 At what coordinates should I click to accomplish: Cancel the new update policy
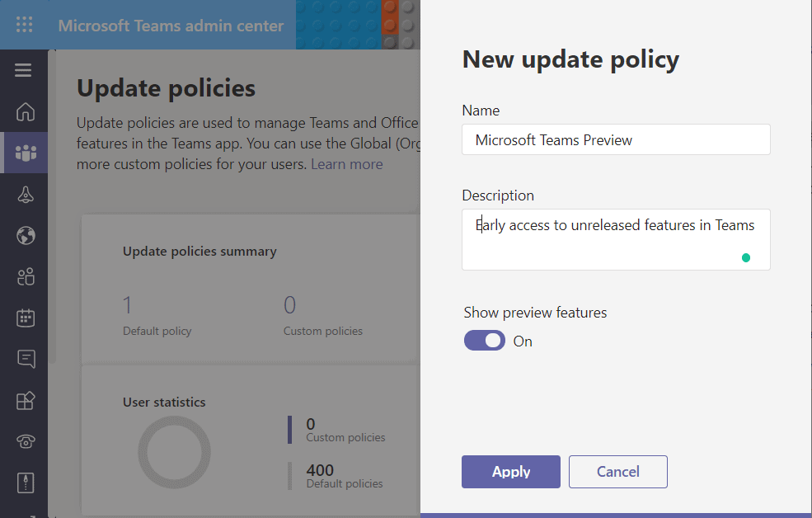click(617, 472)
